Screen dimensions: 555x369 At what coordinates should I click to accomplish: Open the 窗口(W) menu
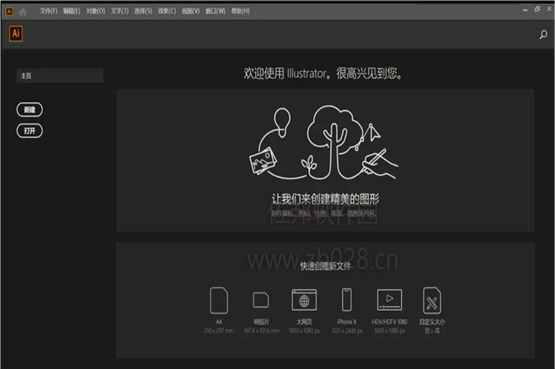click(x=215, y=11)
